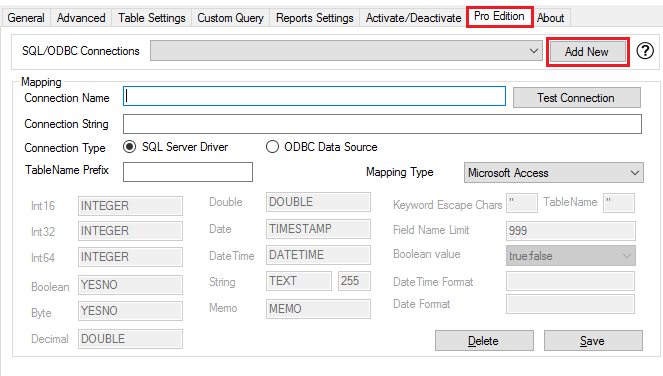Viewport: 663px width, 376px height.
Task: Click the Decimal DOUBLE mapping field
Action: (x=130, y=339)
